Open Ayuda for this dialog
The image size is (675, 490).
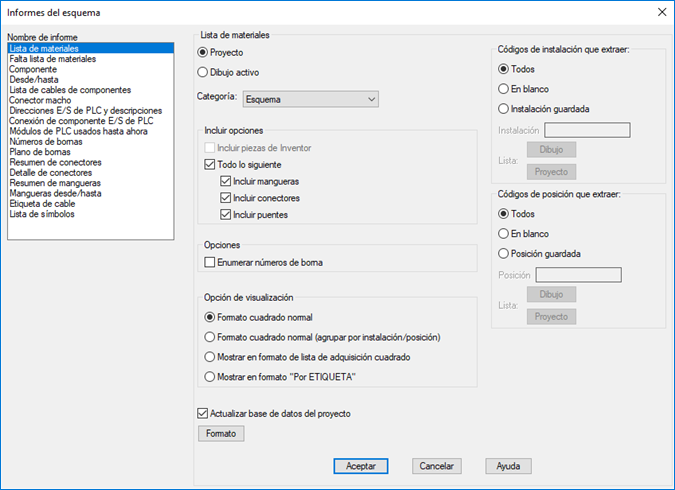pos(508,466)
